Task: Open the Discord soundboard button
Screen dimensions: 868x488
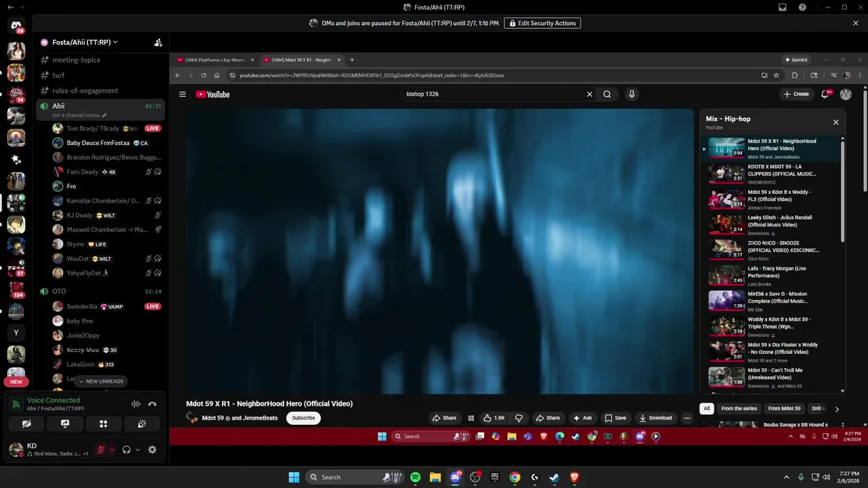Action: (x=142, y=424)
